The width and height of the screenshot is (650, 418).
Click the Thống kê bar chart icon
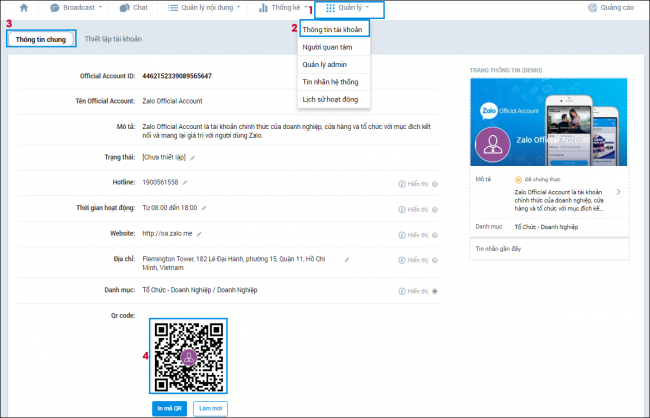point(263,8)
